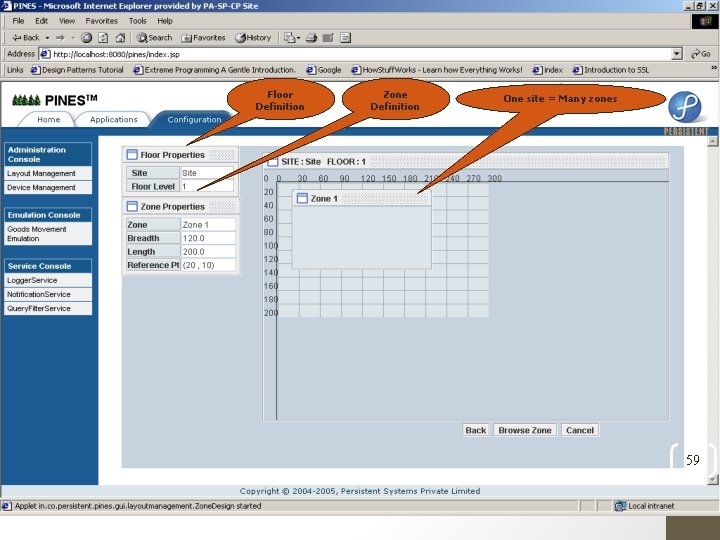Expand the Forward button history dropdown arrow
The height and width of the screenshot is (540, 720).
pos(73,38)
